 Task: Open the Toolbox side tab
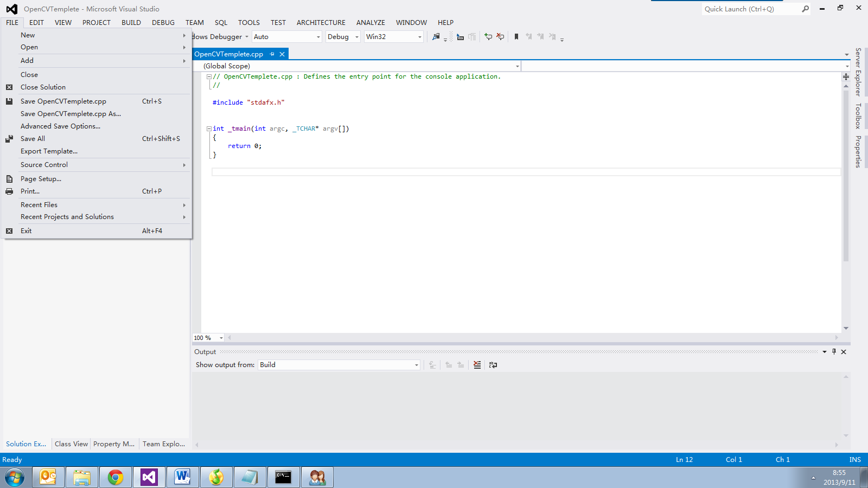coord(858,116)
